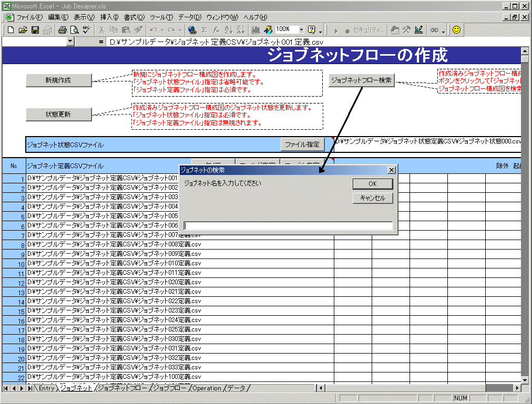Click the Control Toolbox hammer icon
Viewport: 532px width, 404px height.
[406, 30]
